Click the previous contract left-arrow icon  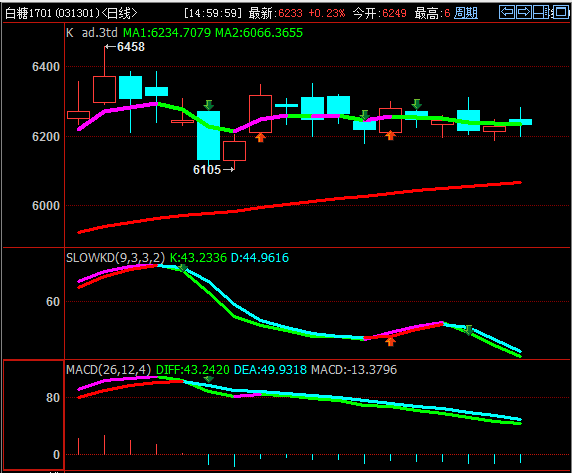point(507,12)
